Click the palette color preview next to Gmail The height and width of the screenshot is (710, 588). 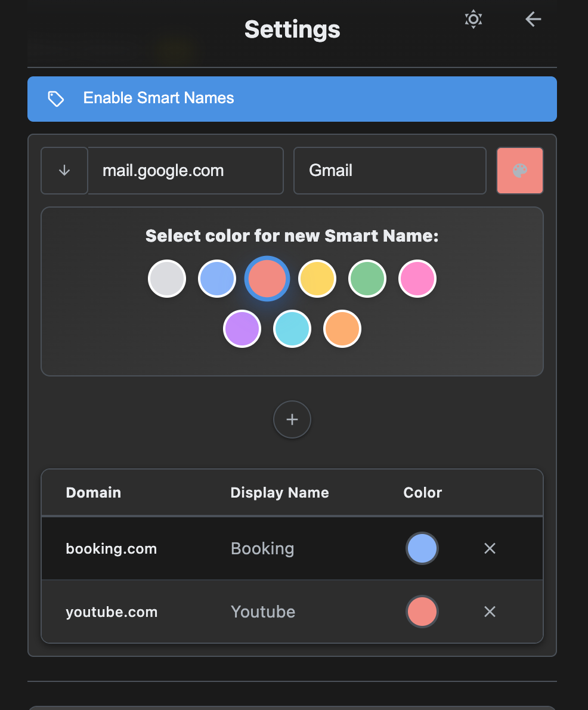pyautogui.click(x=519, y=170)
